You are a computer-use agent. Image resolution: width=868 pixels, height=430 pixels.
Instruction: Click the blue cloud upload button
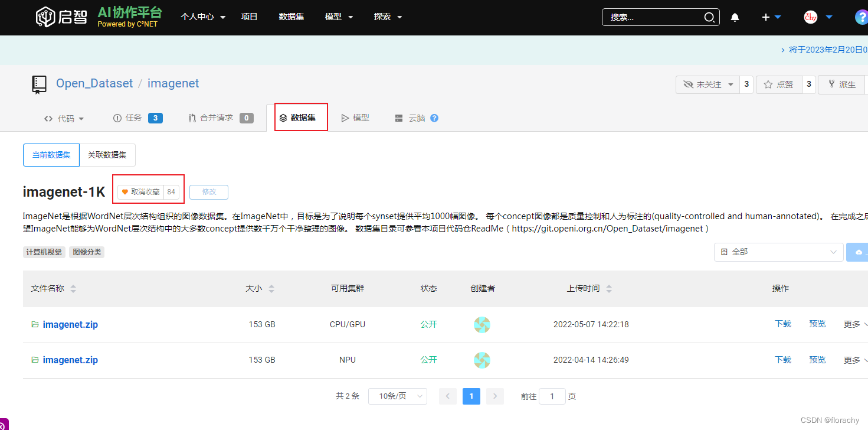click(857, 252)
